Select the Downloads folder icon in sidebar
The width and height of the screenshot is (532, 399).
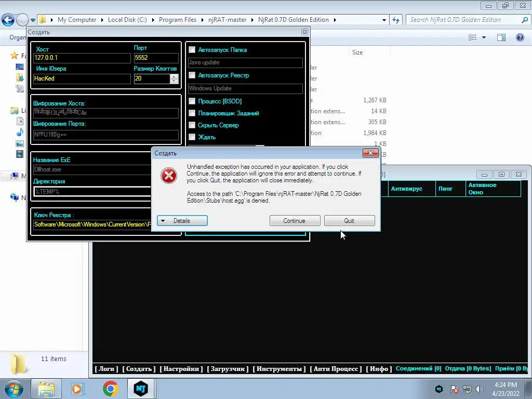20,78
